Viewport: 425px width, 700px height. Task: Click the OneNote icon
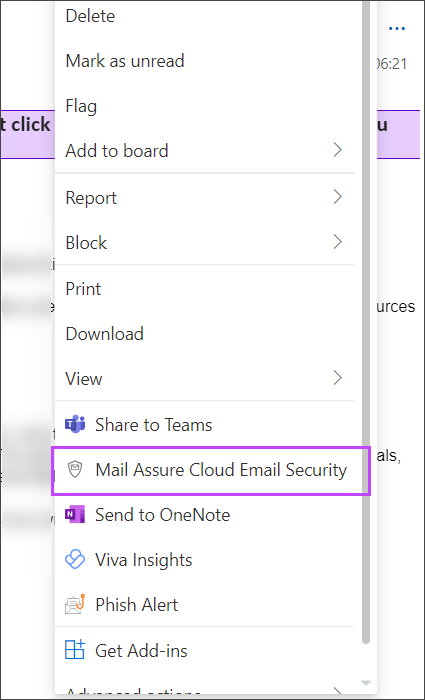point(75,515)
